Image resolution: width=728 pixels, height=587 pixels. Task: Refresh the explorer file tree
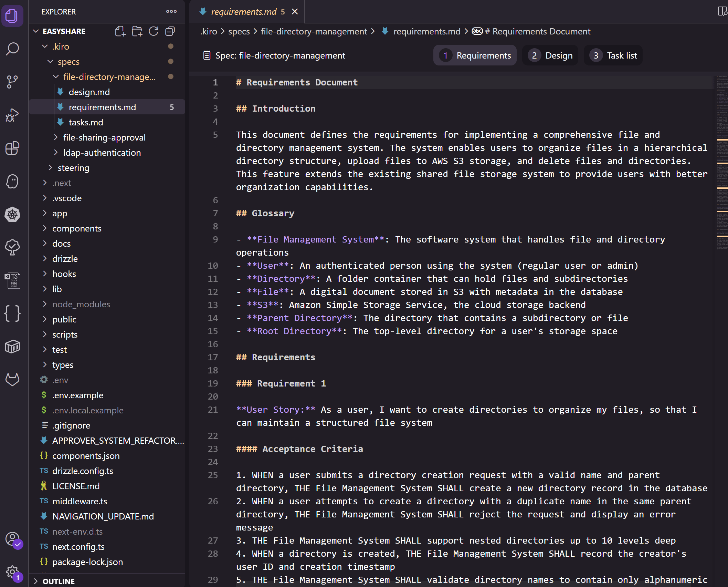pos(154,31)
